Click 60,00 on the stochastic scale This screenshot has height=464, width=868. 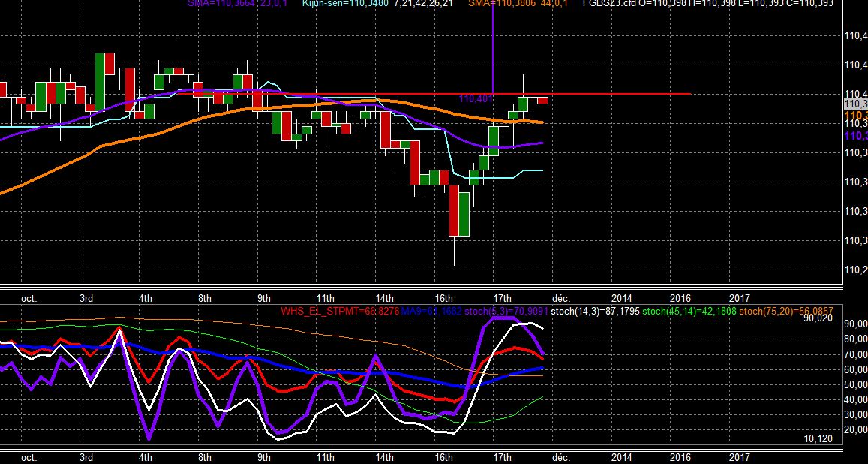(857, 369)
